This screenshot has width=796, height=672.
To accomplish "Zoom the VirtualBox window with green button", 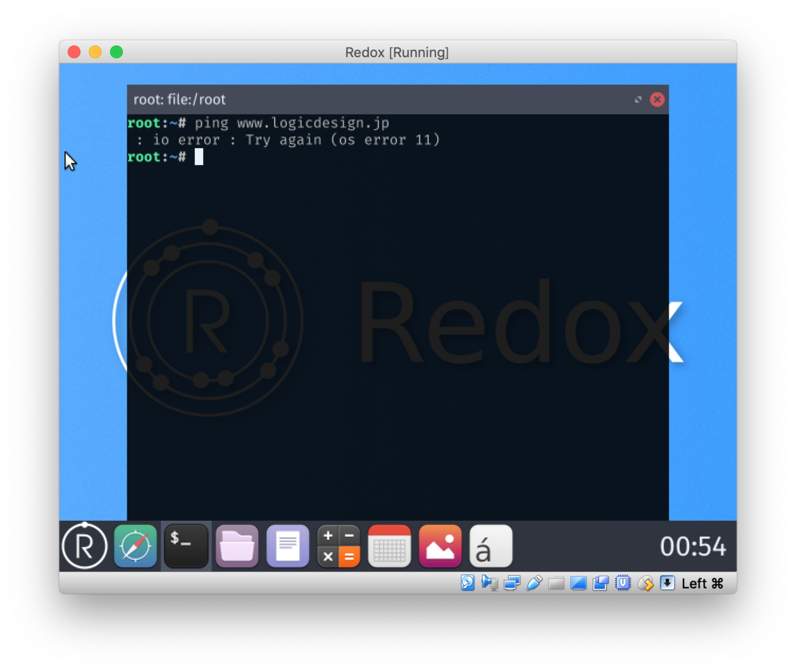I will (117, 52).
